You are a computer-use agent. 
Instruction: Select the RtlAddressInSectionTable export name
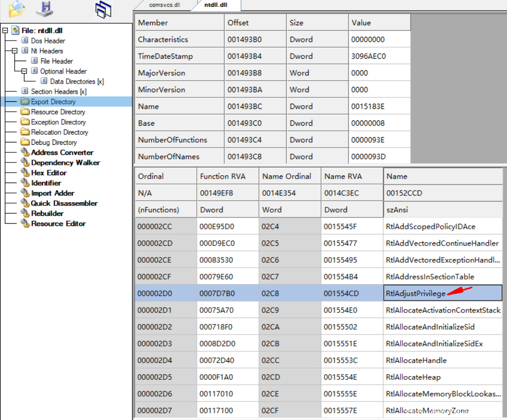[x=430, y=277]
